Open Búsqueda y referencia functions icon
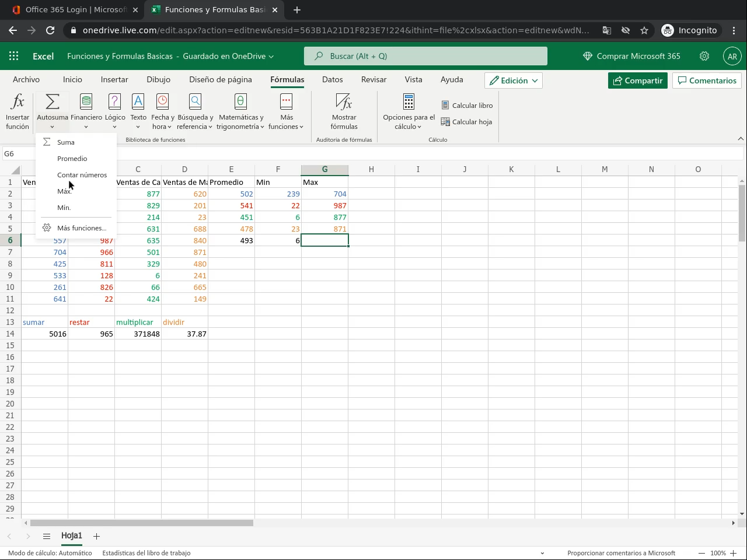Screen dimensions: 747x560 tap(195, 102)
